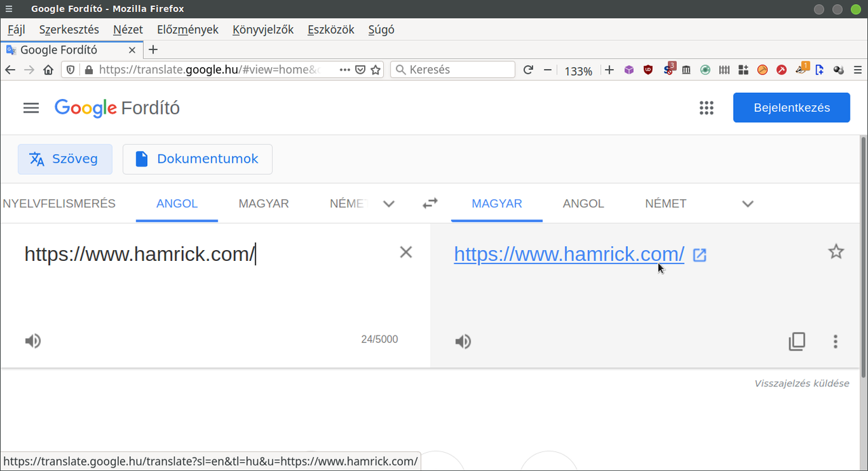This screenshot has height=471, width=868.
Task: Switch to Dokumentumok document translation
Action: click(x=197, y=159)
